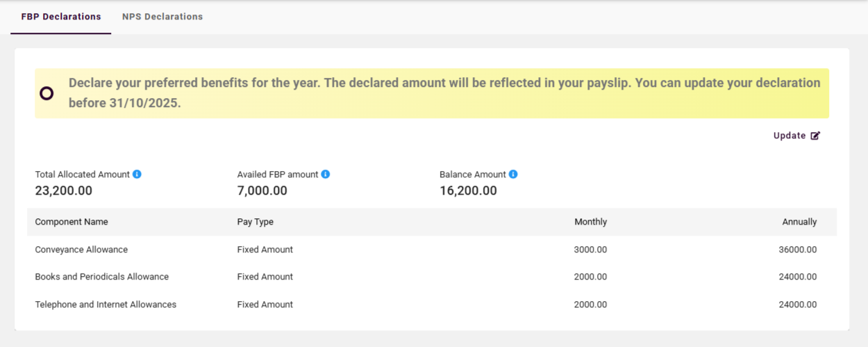The image size is (868, 347).
Task: Click the 16,200.00 balance amount value
Action: pos(468,191)
